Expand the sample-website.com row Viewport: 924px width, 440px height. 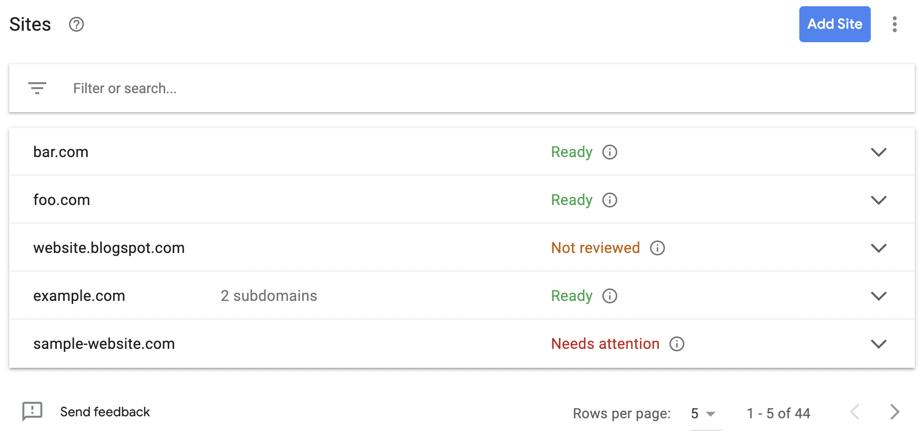pos(879,344)
